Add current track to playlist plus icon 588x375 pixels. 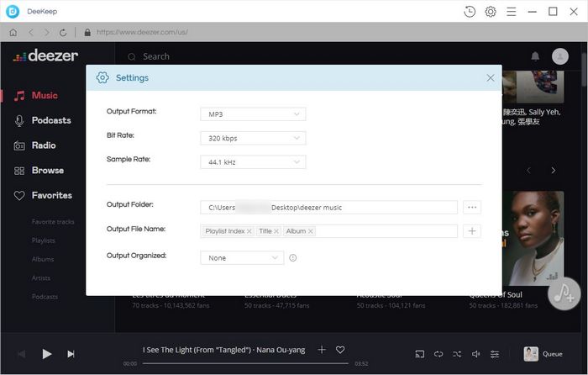(322, 350)
